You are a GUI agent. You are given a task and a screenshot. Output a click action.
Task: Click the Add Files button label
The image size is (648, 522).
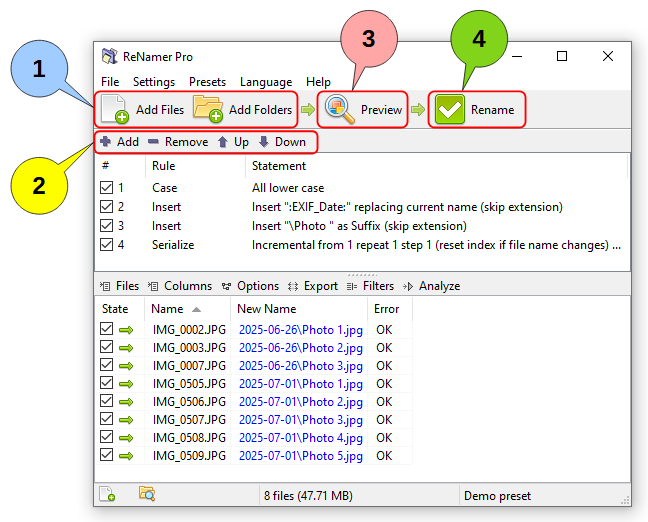coord(160,110)
